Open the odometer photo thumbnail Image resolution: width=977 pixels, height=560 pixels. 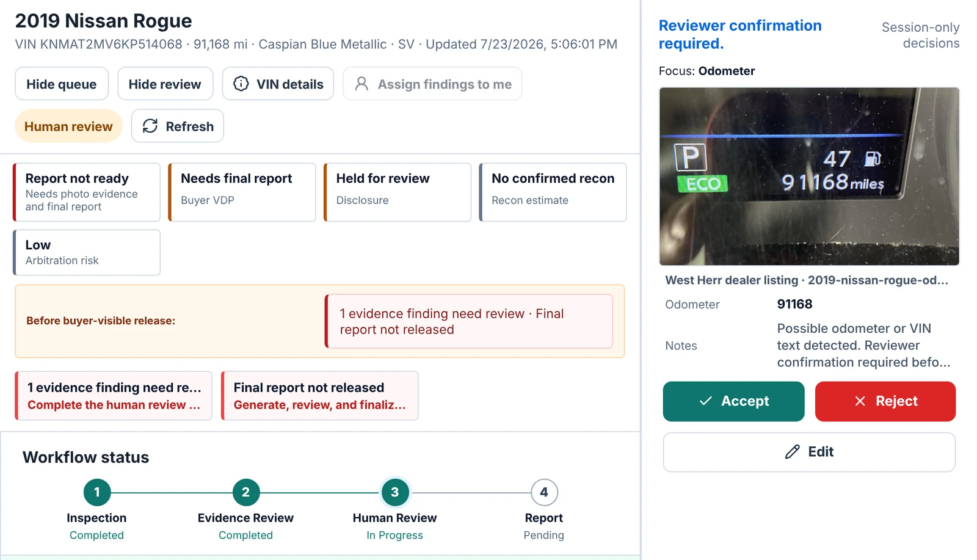pos(809,176)
